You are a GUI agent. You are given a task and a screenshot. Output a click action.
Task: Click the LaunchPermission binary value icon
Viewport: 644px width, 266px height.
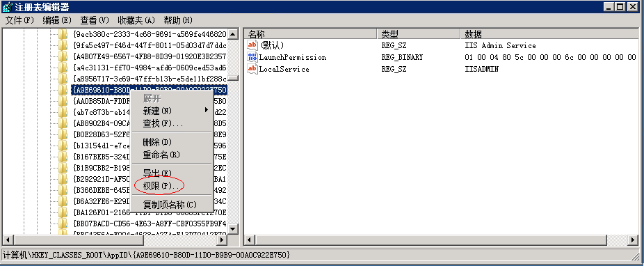tap(252, 57)
